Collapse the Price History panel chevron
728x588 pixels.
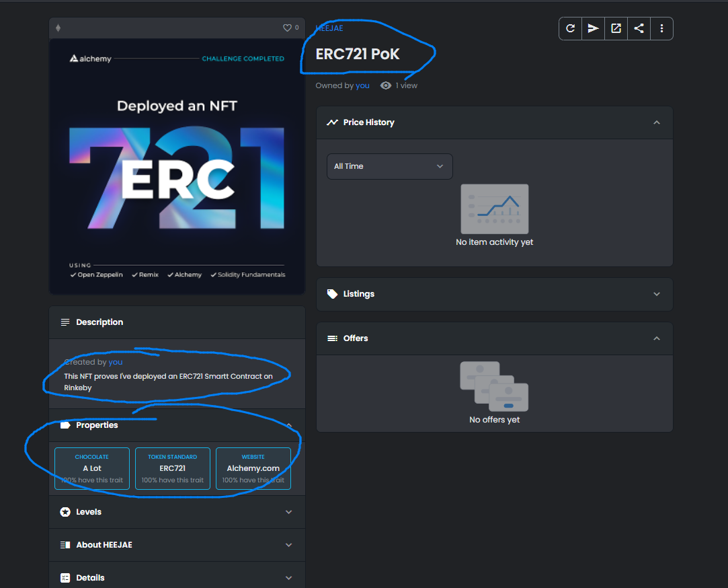657,122
